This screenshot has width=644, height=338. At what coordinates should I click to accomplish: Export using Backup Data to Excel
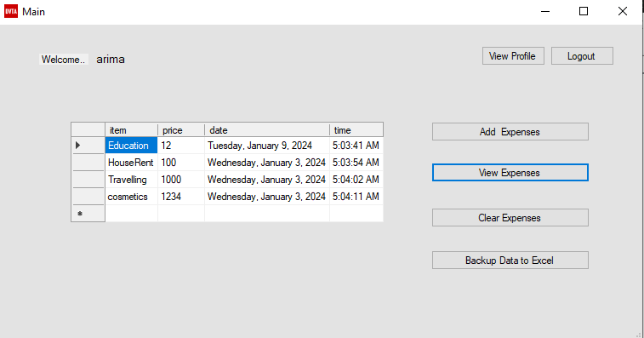[510, 261]
